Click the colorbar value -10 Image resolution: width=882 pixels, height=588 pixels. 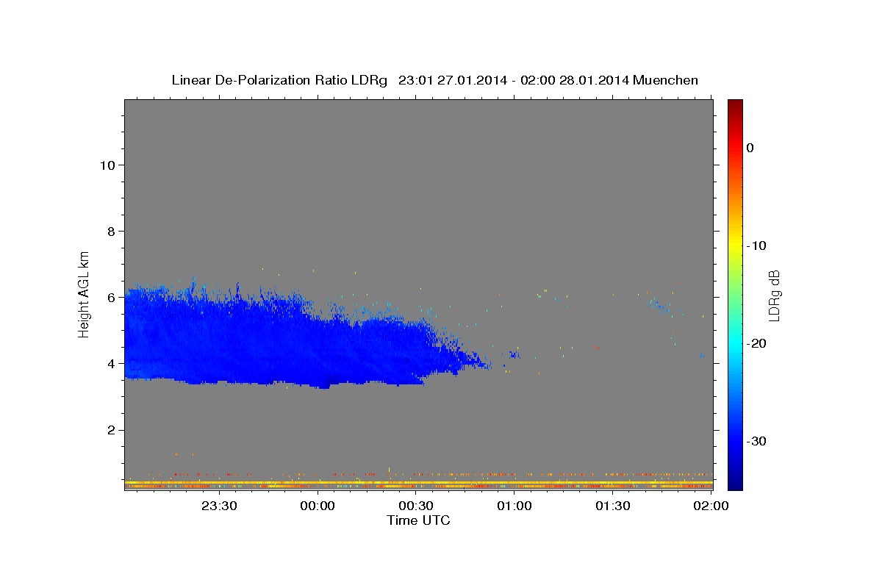click(x=756, y=245)
